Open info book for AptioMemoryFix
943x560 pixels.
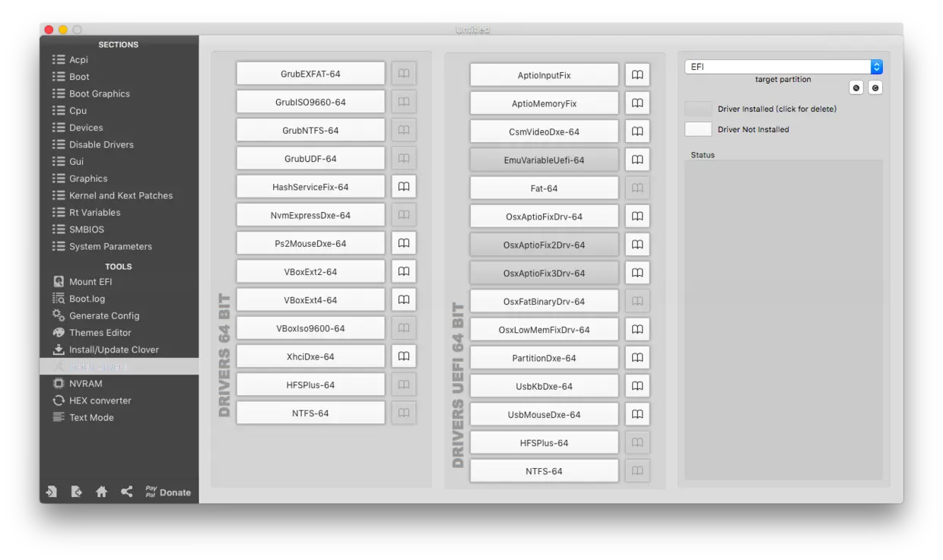coord(637,103)
